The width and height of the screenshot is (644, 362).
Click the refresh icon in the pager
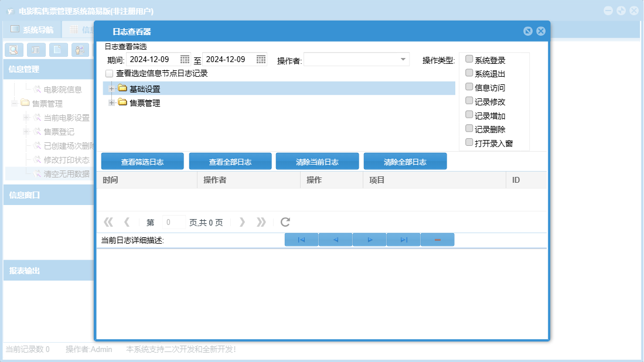pyautogui.click(x=285, y=222)
